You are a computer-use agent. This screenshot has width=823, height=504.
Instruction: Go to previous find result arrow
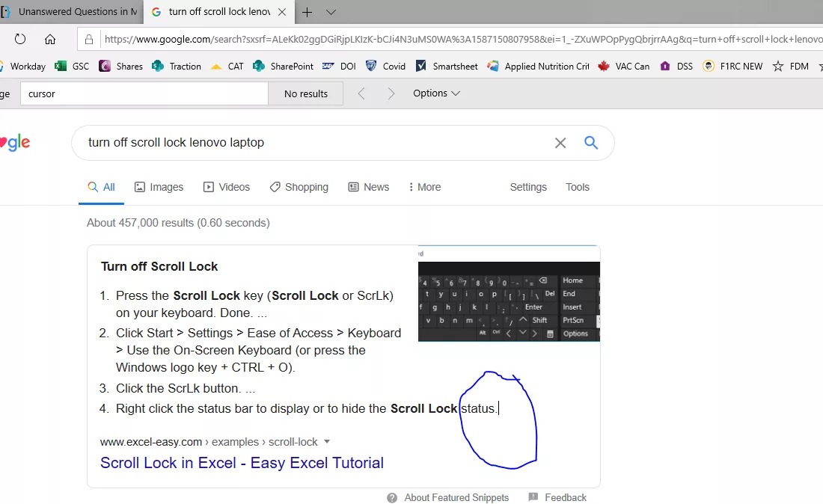point(361,93)
